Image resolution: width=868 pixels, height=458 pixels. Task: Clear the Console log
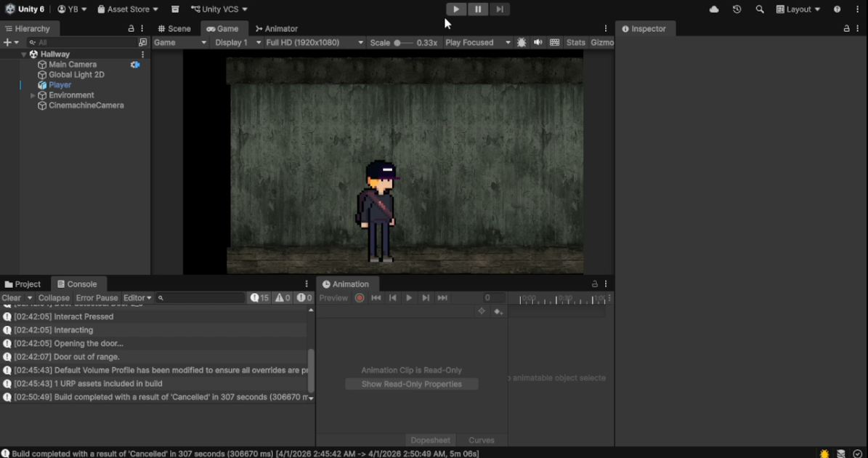pyautogui.click(x=11, y=298)
